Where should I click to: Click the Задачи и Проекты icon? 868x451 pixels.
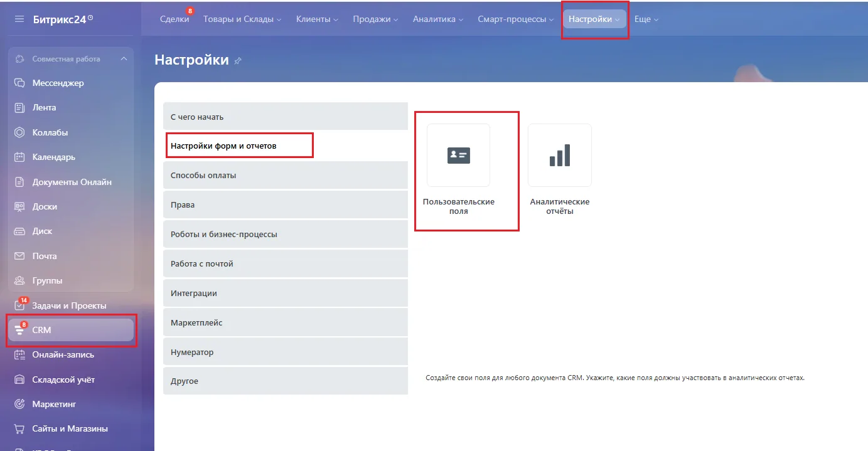click(x=19, y=305)
